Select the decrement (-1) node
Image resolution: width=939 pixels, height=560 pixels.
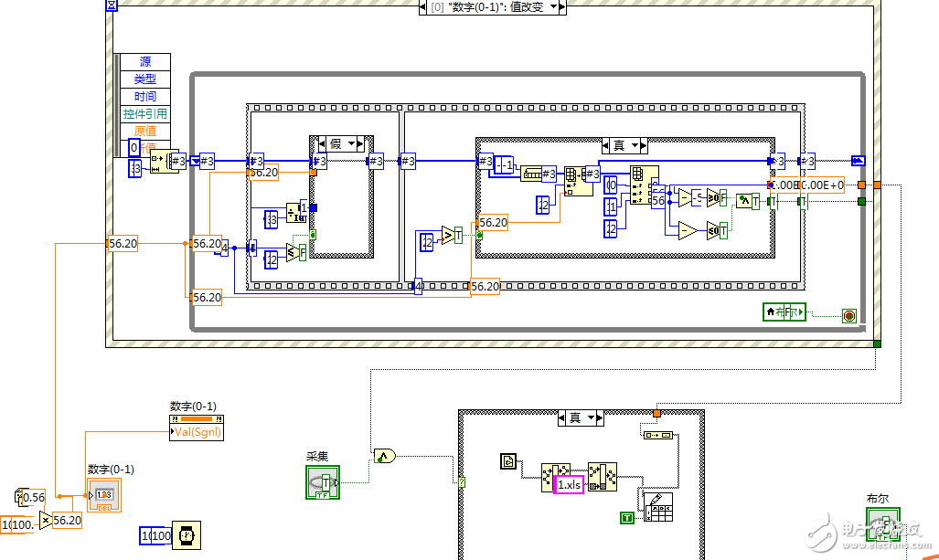(504, 164)
